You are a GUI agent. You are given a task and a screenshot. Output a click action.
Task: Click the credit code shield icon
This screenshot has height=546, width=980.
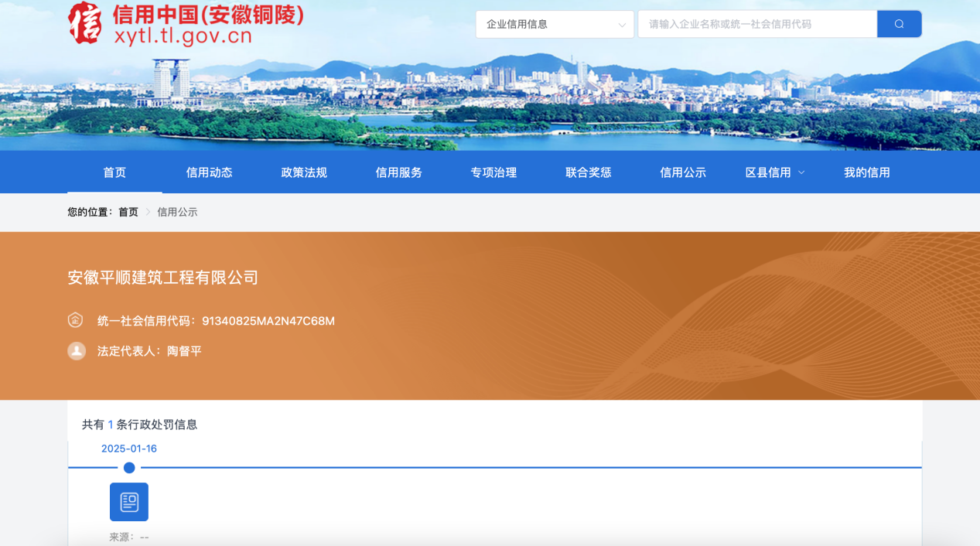pos(75,320)
